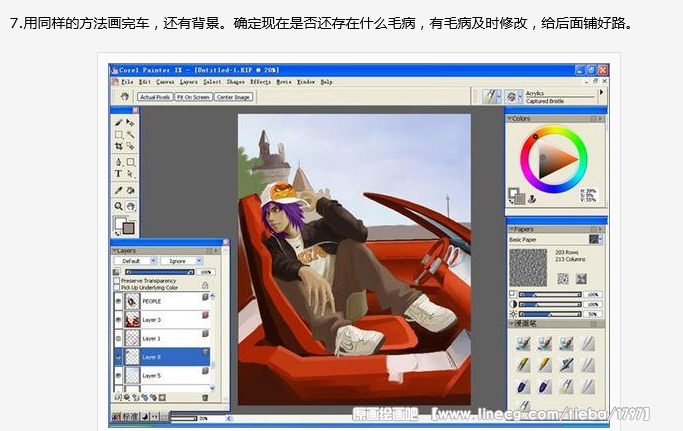This screenshot has width=683, height=431.
Task: Click the lock icon in Layers panel
Action: click(x=205, y=285)
